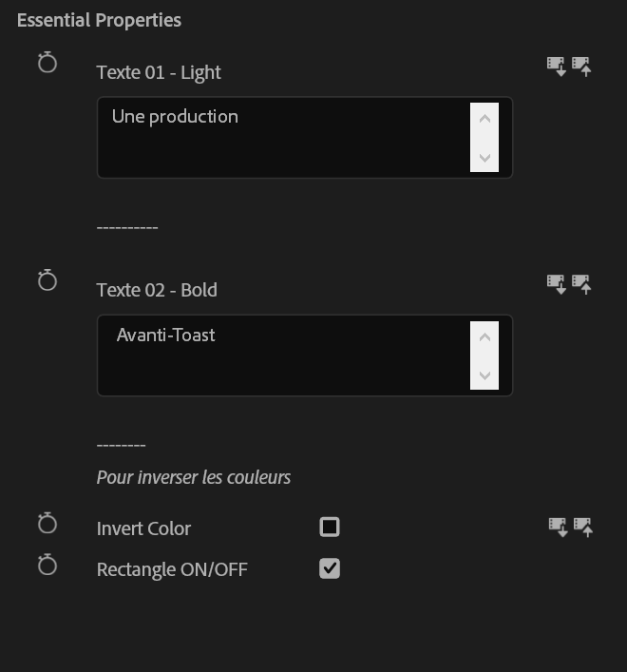Push Texte 02 - Bold to primary comp
Screen dimensions: 627x672
tap(582, 284)
